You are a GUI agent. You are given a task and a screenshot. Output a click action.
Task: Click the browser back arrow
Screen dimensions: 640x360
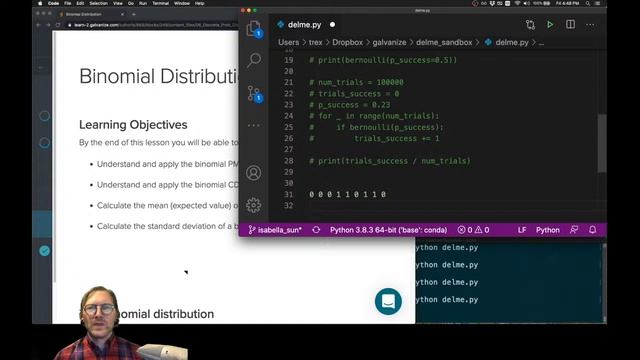pos(38,25)
